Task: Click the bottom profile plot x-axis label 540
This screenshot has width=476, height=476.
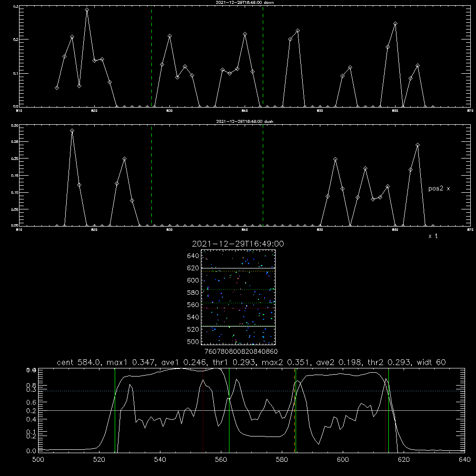Action: [160, 460]
